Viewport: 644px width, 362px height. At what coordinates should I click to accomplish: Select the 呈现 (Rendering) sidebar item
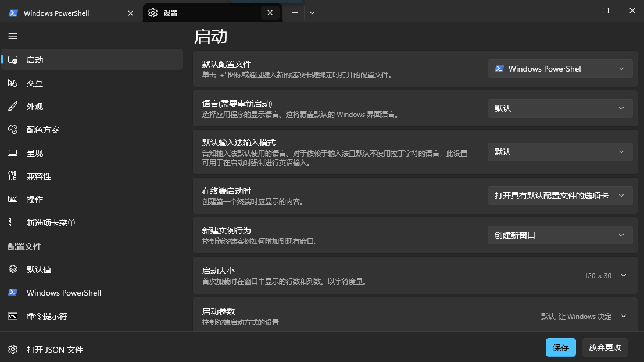click(x=35, y=153)
